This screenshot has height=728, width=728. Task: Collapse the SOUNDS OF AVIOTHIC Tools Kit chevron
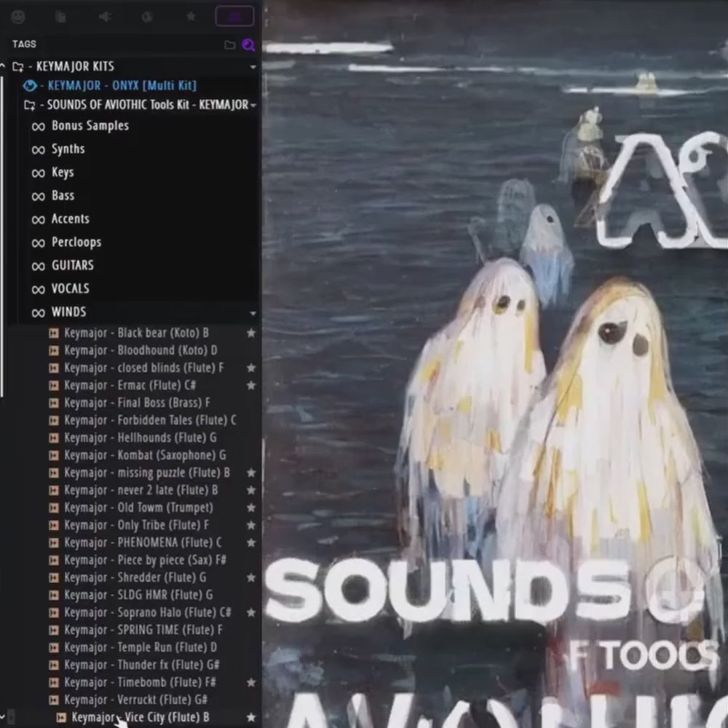[x=253, y=105]
